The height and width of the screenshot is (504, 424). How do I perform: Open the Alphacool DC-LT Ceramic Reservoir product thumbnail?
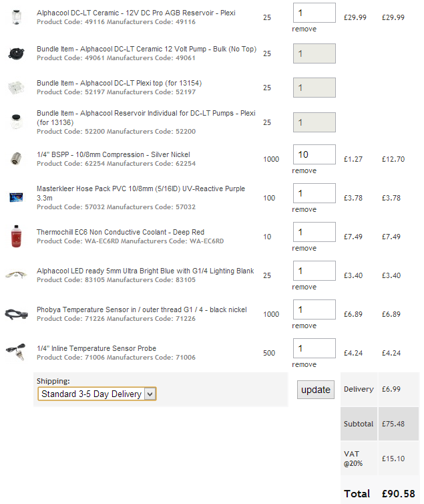pyautogui.click(x=16, y=17)
